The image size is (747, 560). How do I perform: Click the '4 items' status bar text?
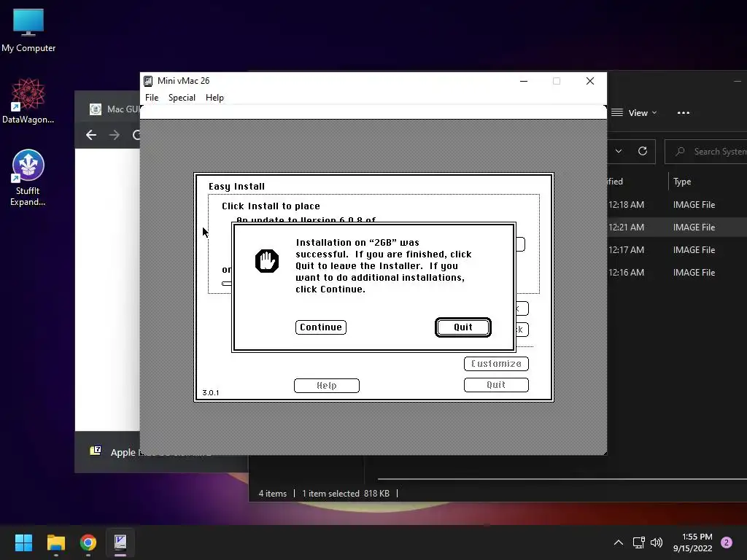click(273, 494)
